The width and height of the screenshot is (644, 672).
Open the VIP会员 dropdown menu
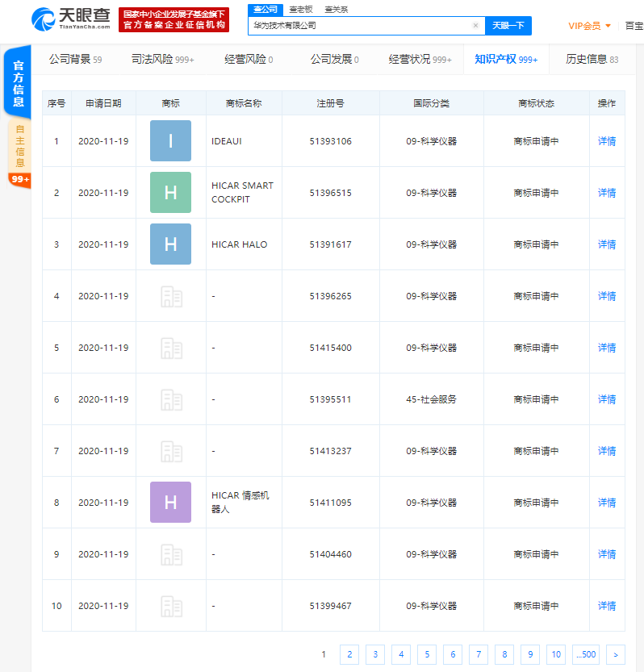[589, 26]
